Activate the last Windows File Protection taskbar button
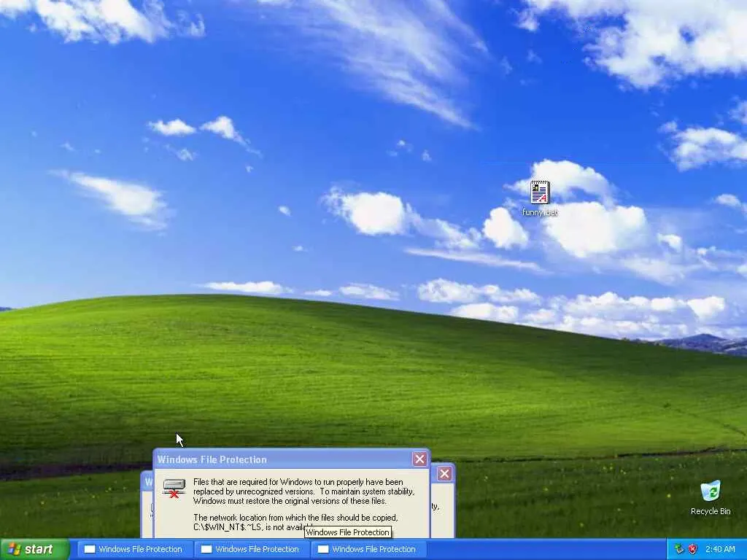Image resolution: width=747 pixels, height=560 pixels. click(368, 549)
